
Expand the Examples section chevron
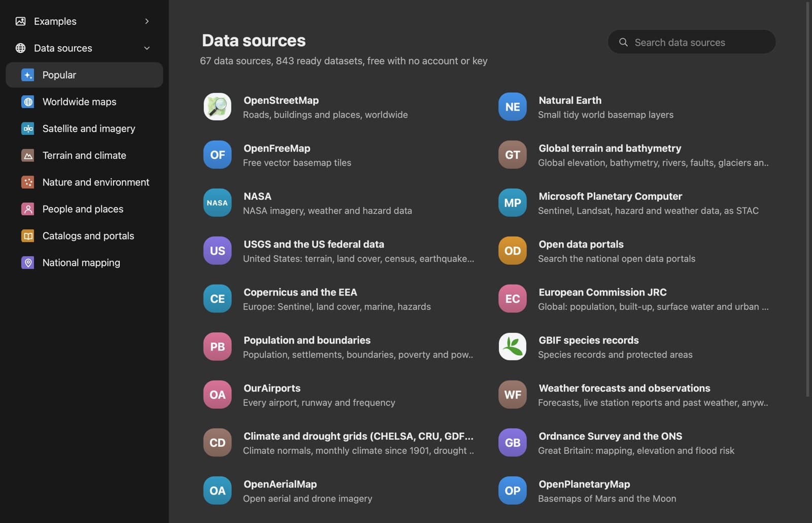147,21
